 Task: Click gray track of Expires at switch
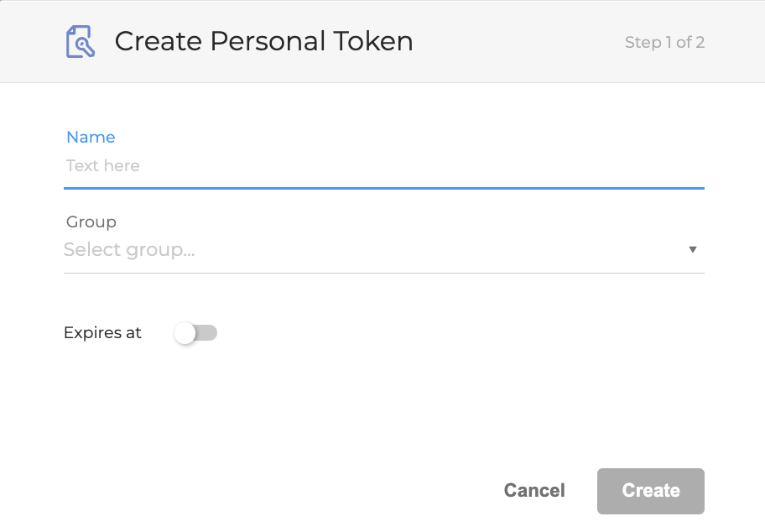pos(208,333)
